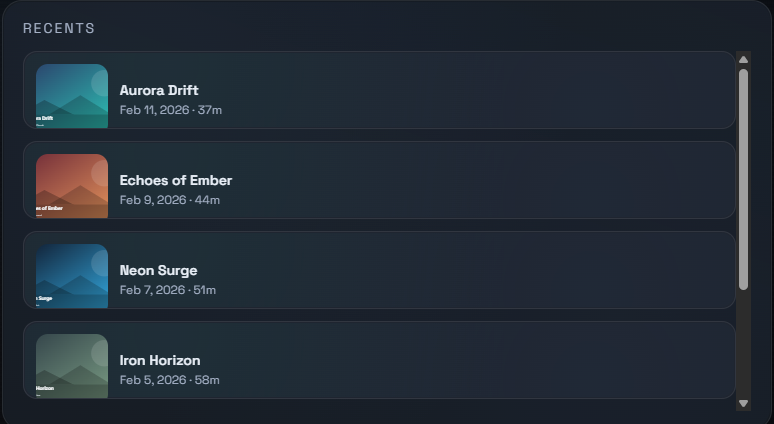Viewport: 774px width, 424px height.
Task: Click the Feb 5, 2026 · 58m subtitle
Action: 170,379
